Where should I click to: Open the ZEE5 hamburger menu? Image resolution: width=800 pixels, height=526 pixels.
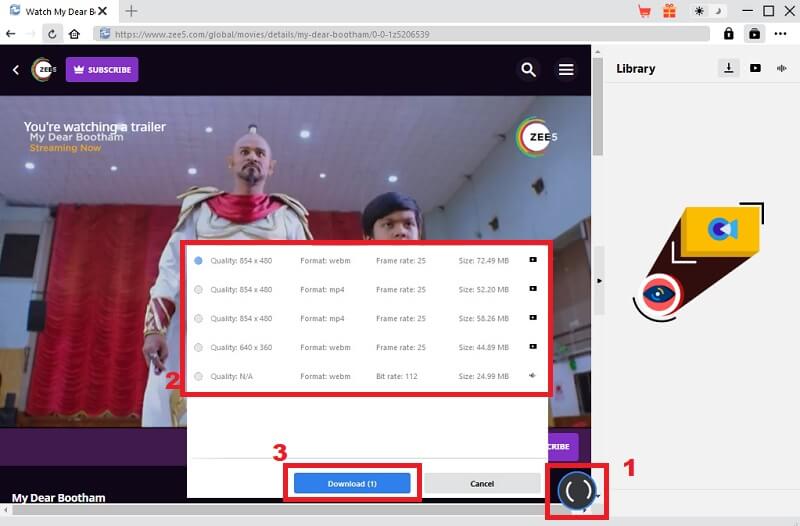pyautogui.click(x=566, y=69)
